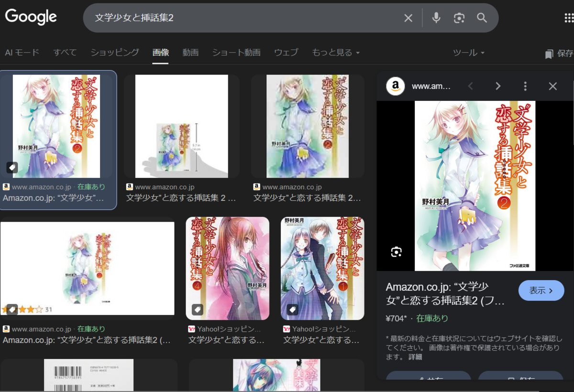Click 在庫あり under first thumbnail
This screenshot has height=392, width=574.
91,187
